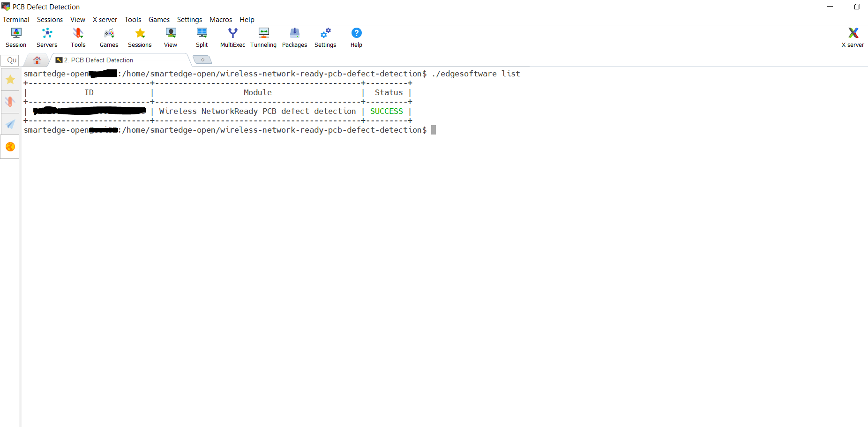Screen dimensions: 868x427
Task: Open the Tunneling toolbar icon
Action: (263, 37)
